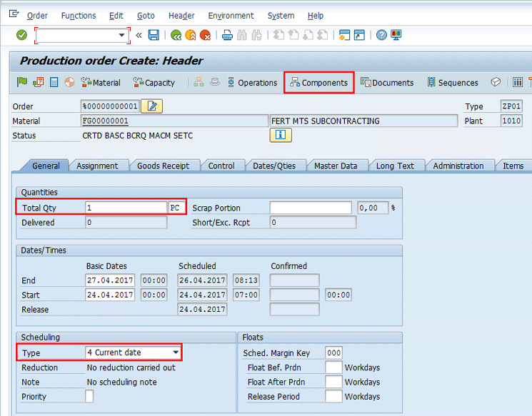
Task: Open the blue status information icon
Action: pos(280,135)
